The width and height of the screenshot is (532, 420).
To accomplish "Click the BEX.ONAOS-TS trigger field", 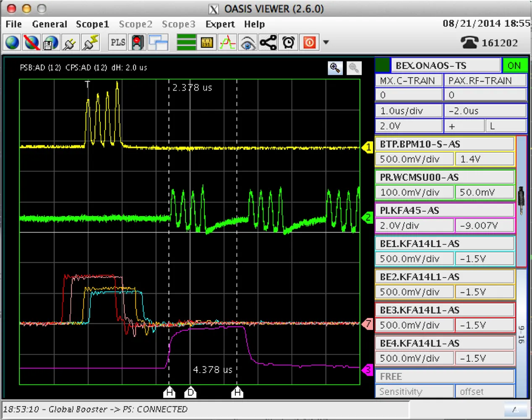I will point(446,65).
